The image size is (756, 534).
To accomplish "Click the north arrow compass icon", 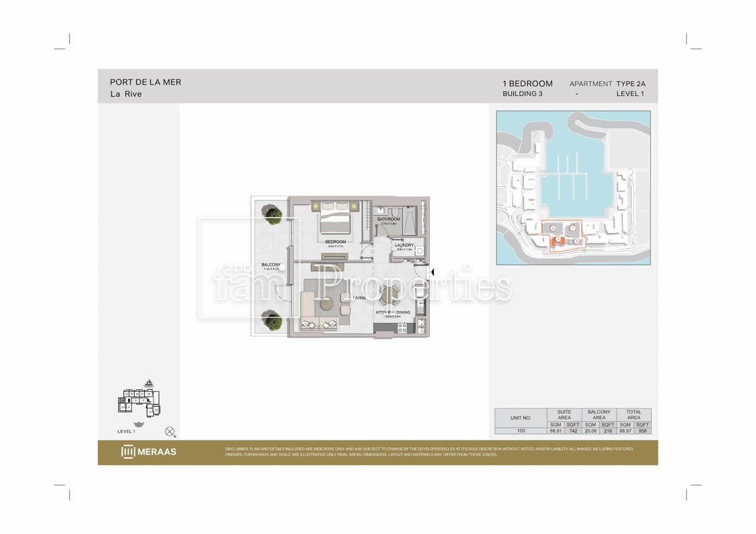I will [169, 432].
